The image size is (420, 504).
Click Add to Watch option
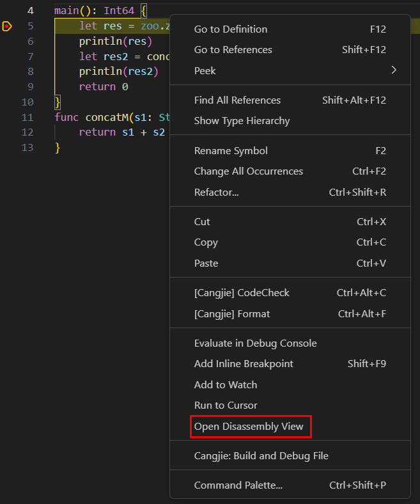tap(226, 384)
